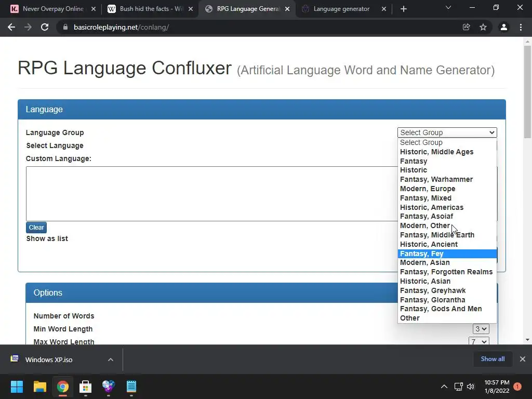532x399 pixels.
Task: Pick Fantasy, Gods And Men option
Action: pos(447,309)
